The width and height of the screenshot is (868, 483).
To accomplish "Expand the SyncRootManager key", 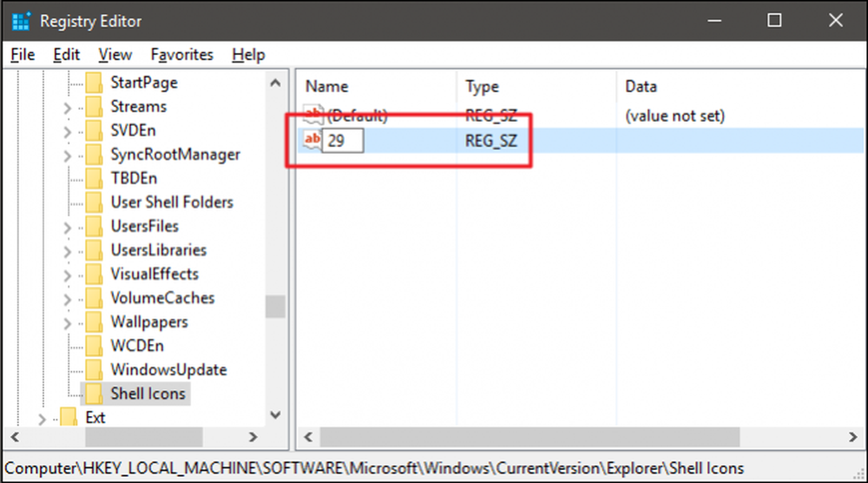I will pyautogui.click(x=68, y=155).
